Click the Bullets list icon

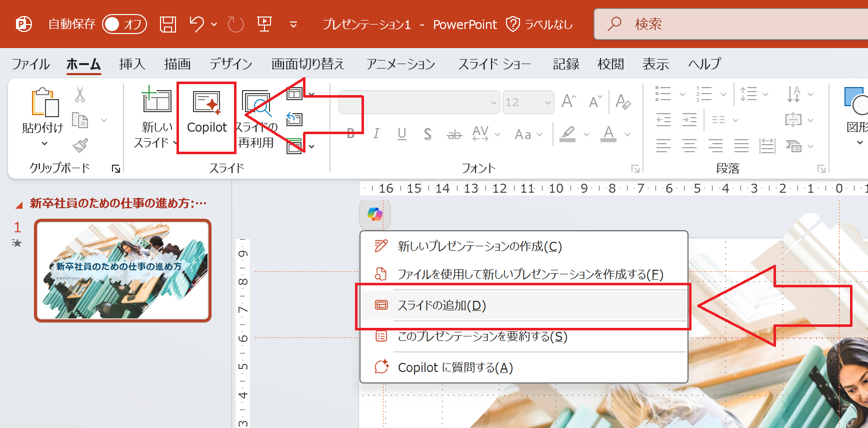[x=663, y=94]
